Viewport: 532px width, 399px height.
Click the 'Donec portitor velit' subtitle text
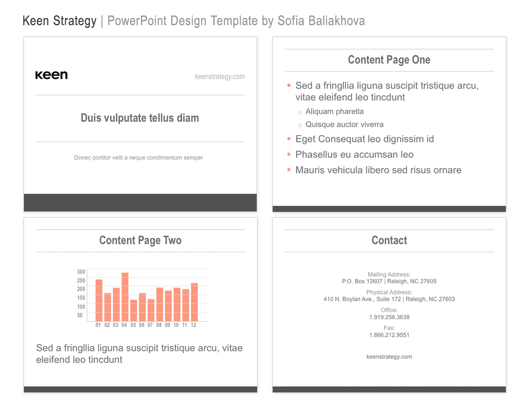pos(139,157)
